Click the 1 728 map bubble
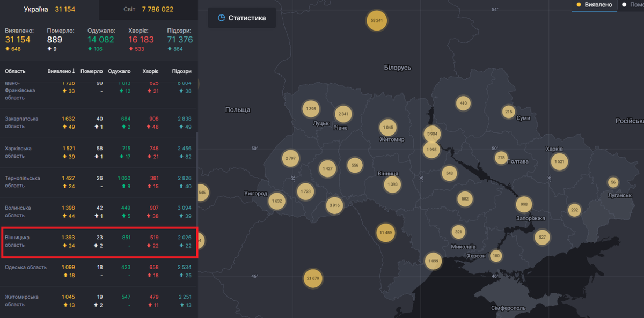The width and height of the screenshot is (644, 318). point(305,191)
